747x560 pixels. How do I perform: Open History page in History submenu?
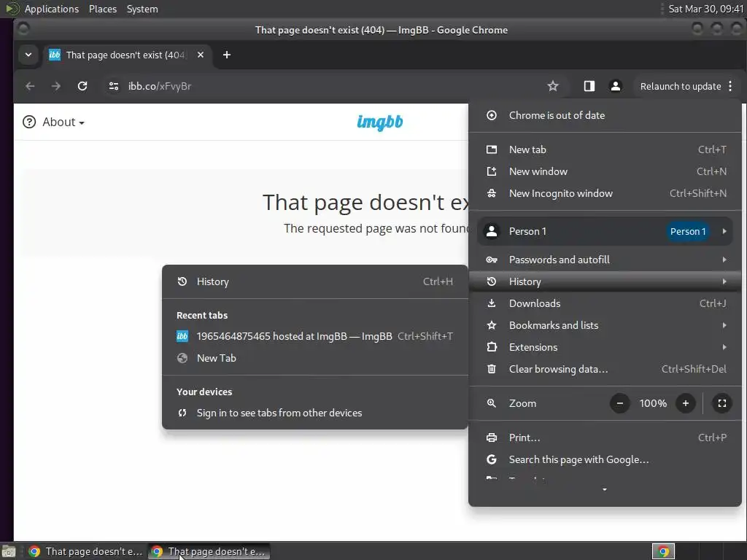pyautogui.click(x=315, y=281)
